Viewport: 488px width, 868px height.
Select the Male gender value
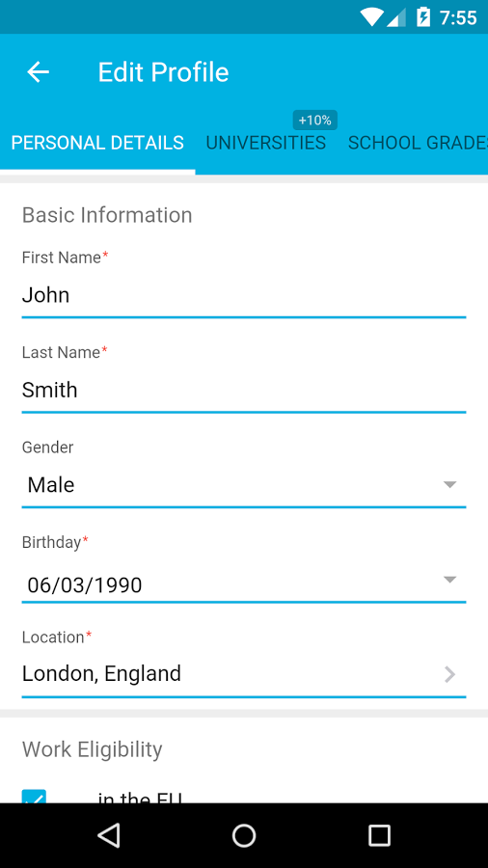coord(51,485)
